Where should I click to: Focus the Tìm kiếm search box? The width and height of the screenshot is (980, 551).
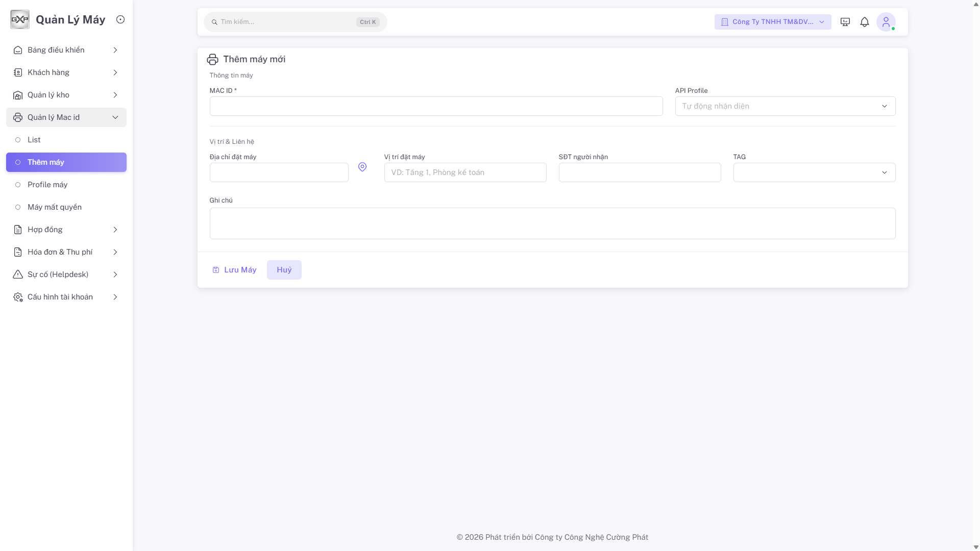coord(295,22)
